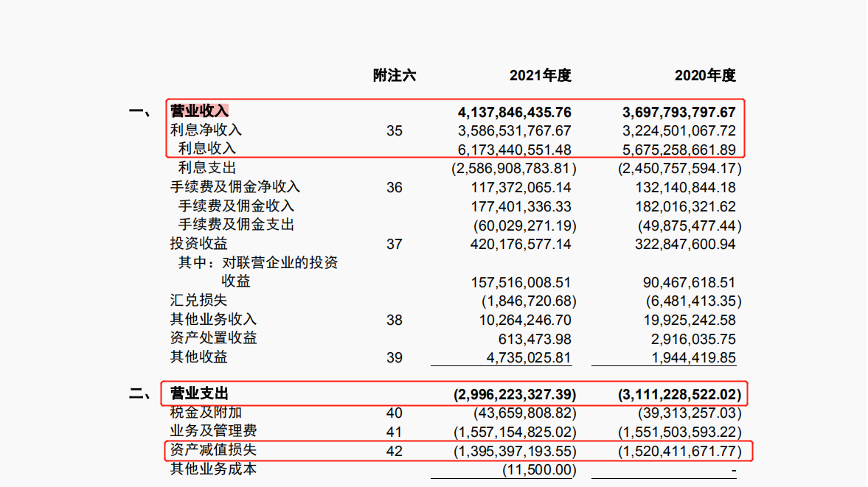Click value 177,401,336.33

coord(521,207)
